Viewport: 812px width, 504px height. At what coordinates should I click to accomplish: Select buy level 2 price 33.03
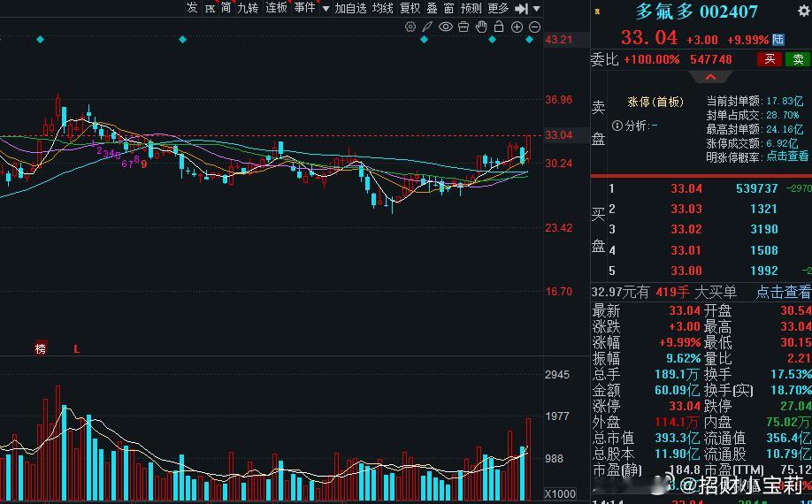[686, 209]
